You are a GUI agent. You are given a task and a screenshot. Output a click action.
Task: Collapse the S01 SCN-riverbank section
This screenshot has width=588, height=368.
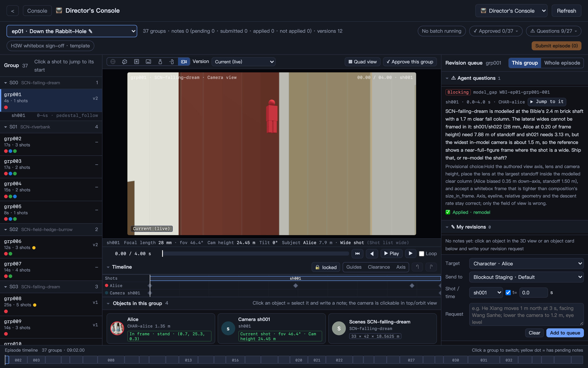[x=5, y=127]
